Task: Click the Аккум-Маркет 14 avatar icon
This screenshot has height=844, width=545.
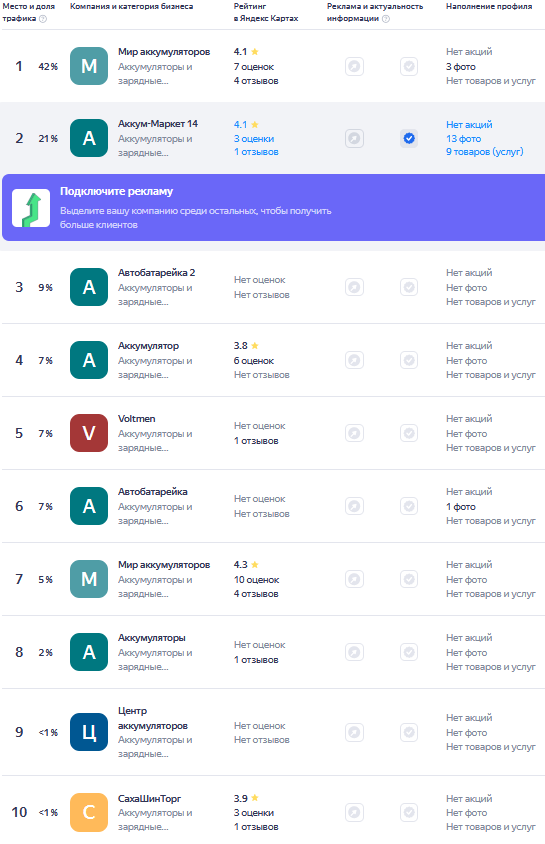Action: click(89, 138)
